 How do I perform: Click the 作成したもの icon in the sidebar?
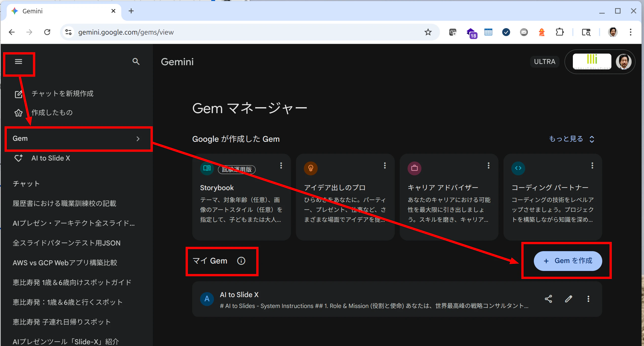point(19,113)
